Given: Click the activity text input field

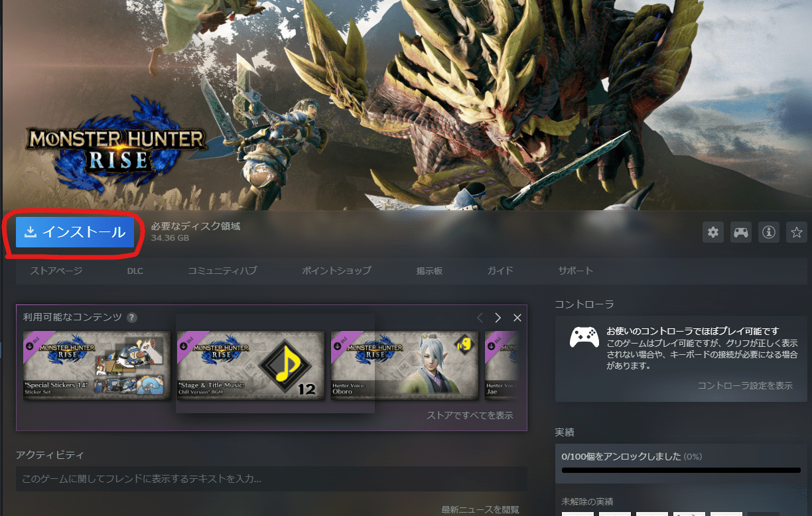Looking at the screenshot, I should click(271, 478).
